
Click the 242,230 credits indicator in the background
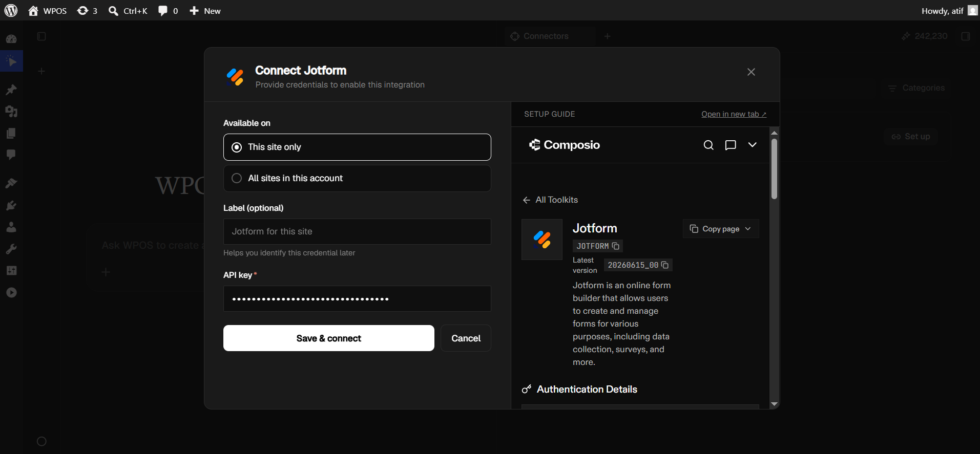coord(925,36)
